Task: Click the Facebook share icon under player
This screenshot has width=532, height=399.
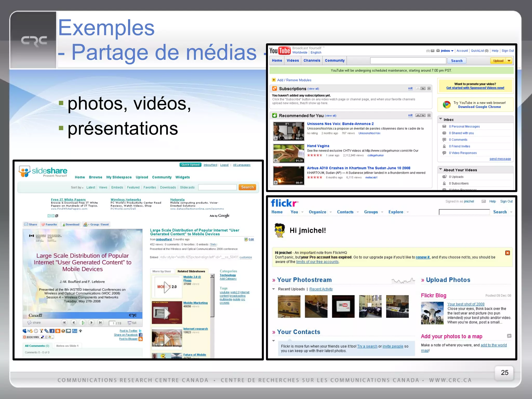Action: 52,331
